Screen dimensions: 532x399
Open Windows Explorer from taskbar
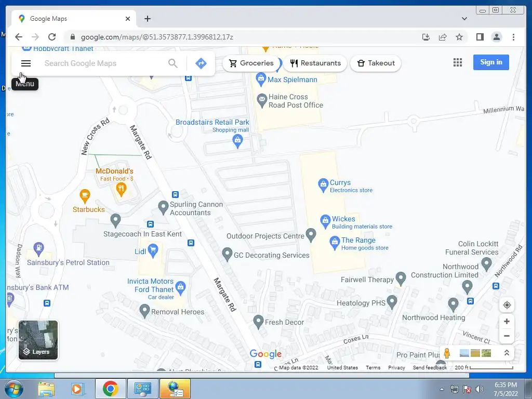tap(46, 389)
